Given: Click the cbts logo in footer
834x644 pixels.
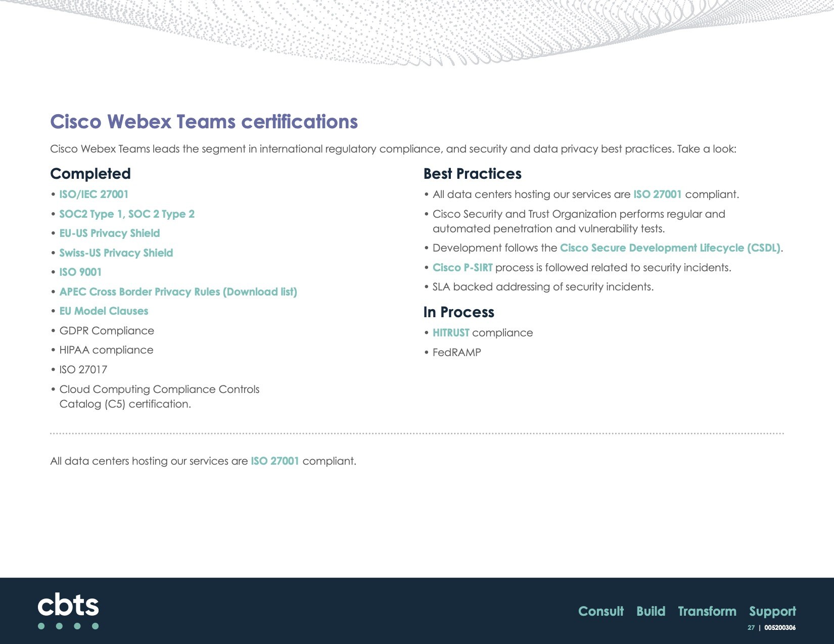Looking at the screenshot, I should click(x=68, y=611).
